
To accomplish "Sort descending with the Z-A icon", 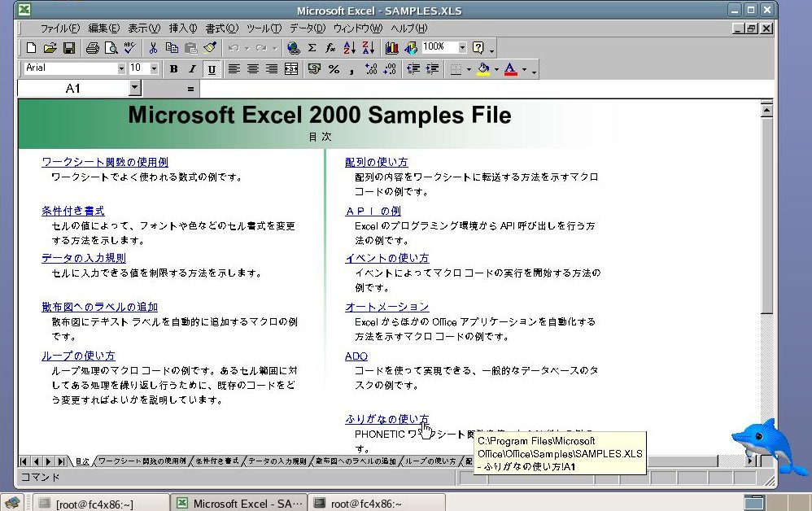I will (x=369, y=48).
